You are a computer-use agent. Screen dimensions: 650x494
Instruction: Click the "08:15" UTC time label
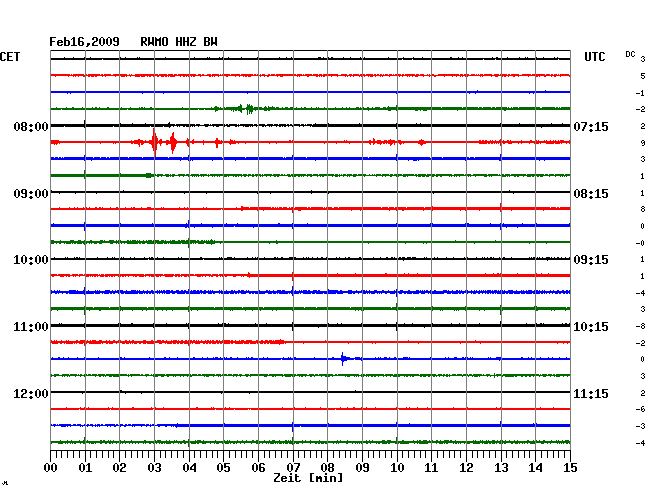pos(591,194)
